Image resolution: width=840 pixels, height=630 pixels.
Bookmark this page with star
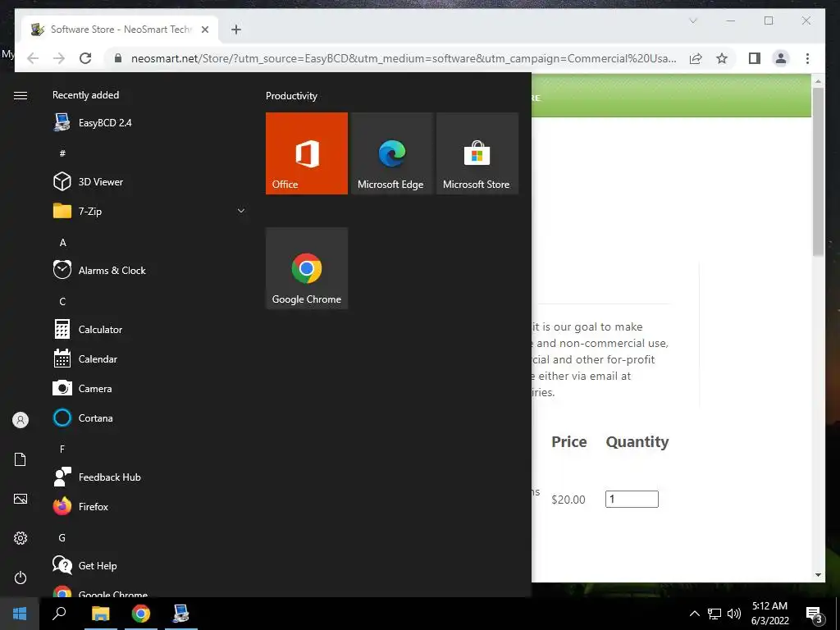coord(722,58)
